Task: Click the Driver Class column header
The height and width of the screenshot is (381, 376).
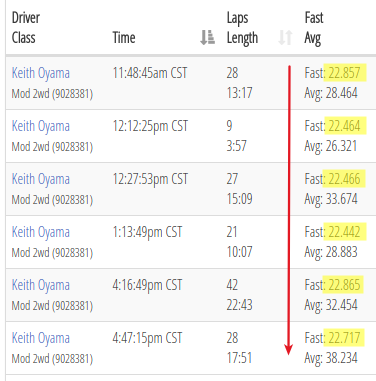Action: (x=26, y=28)
